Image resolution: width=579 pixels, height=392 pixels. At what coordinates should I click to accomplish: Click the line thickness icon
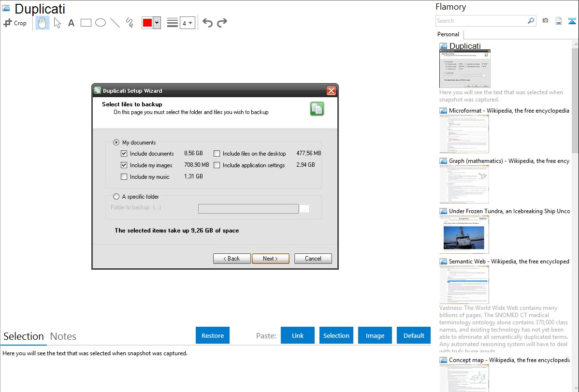173,23
